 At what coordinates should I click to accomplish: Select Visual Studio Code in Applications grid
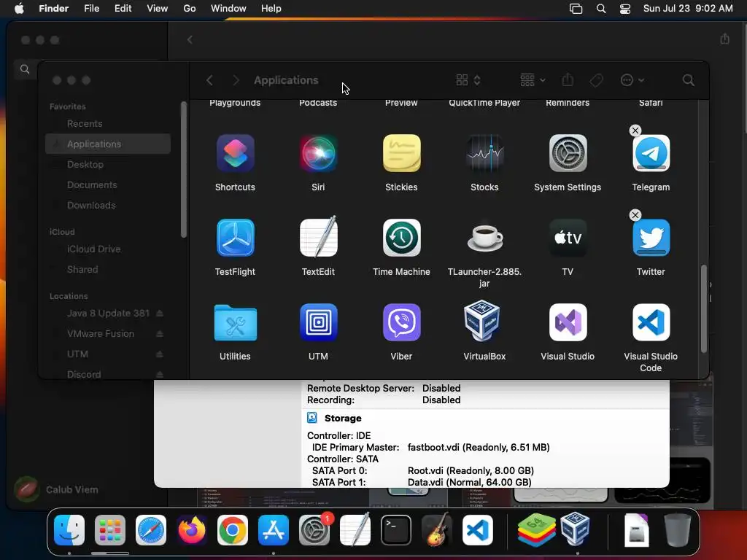click(x=651, y=322)
